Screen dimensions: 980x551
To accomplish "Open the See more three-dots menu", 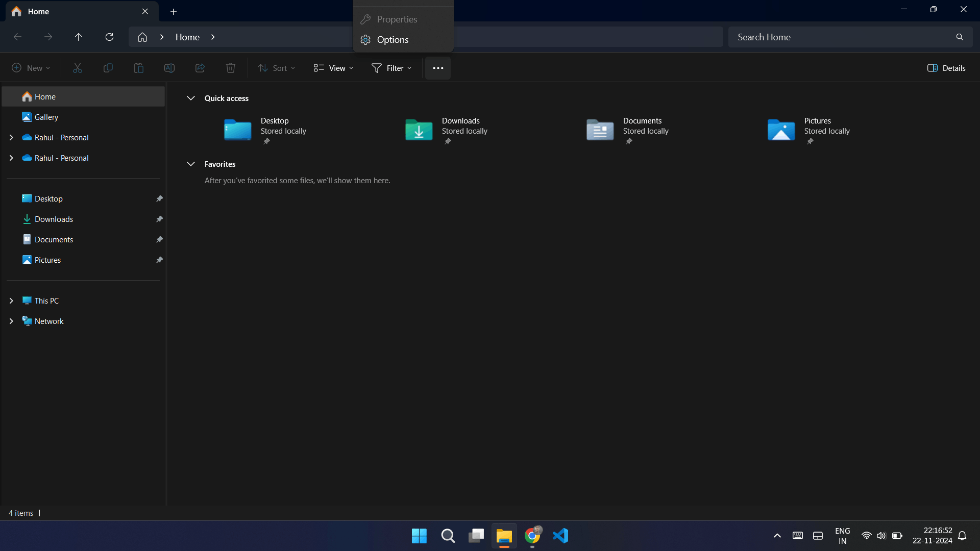I will [x=438, y=68].
